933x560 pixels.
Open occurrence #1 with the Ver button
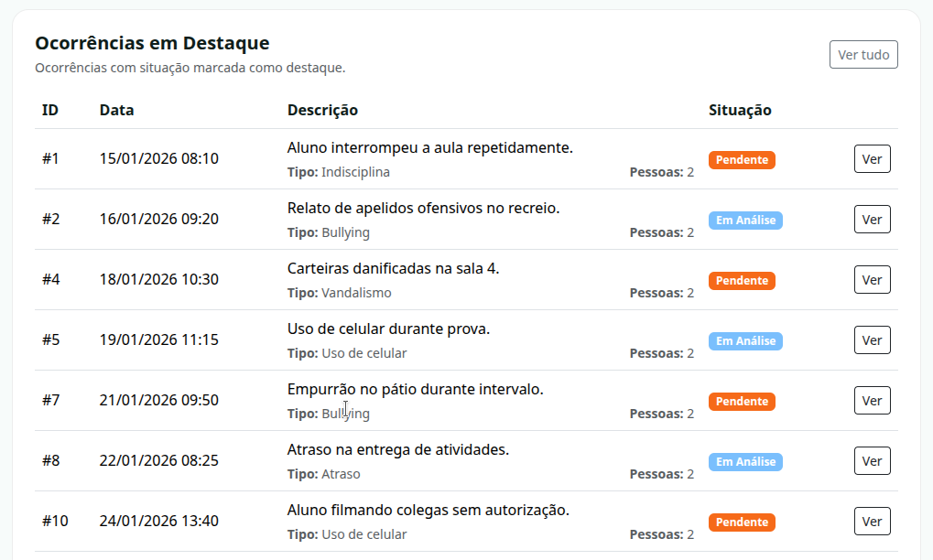871,158
